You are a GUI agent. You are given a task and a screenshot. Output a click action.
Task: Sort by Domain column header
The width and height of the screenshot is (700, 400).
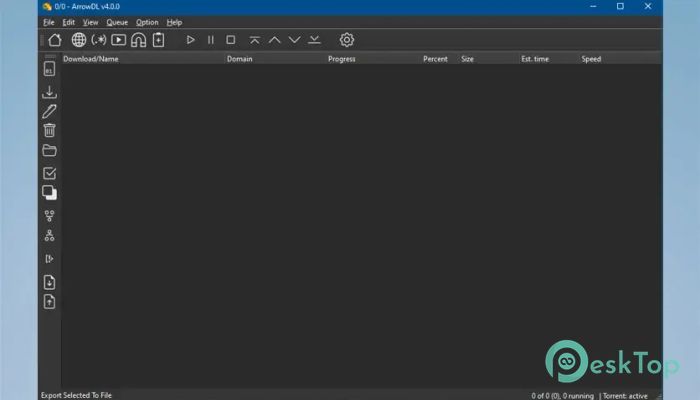(239, 59)
